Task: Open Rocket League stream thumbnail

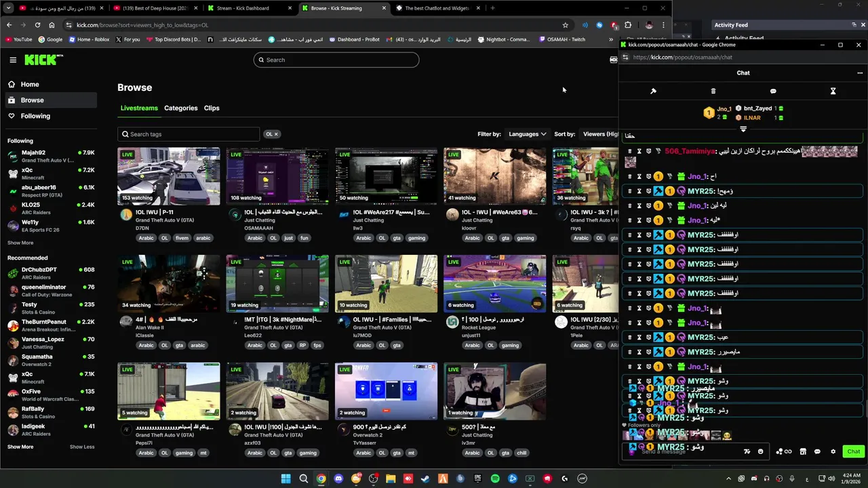Action: coord(495,283)
